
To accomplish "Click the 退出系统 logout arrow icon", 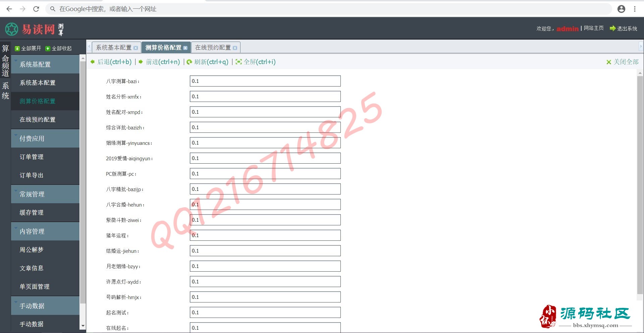I will point(612,29).
